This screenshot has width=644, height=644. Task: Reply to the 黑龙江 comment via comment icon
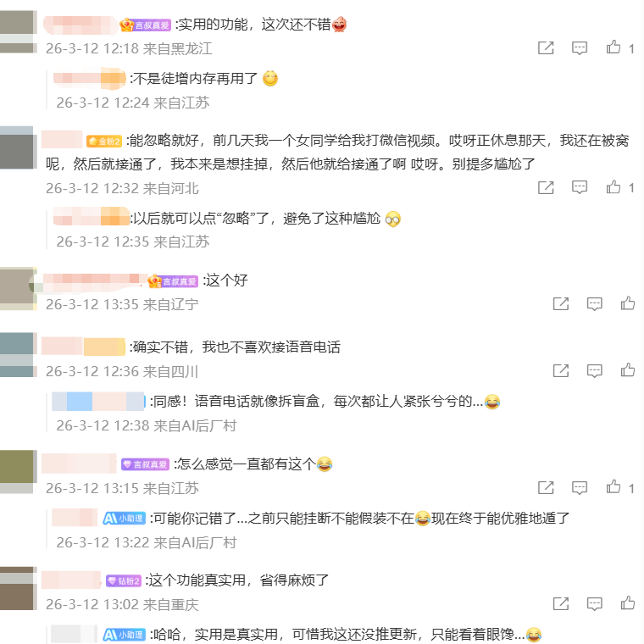[x=580, y=48]
